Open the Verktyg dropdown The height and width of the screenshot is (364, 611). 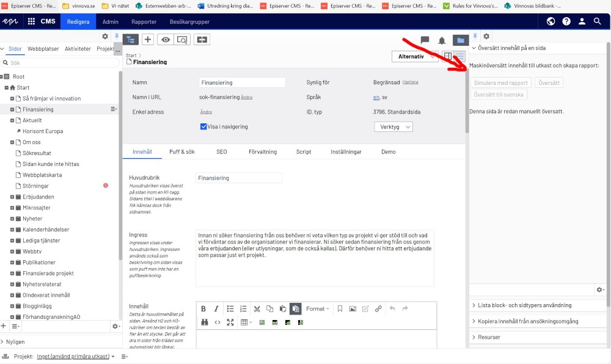(x=393, y=126)
